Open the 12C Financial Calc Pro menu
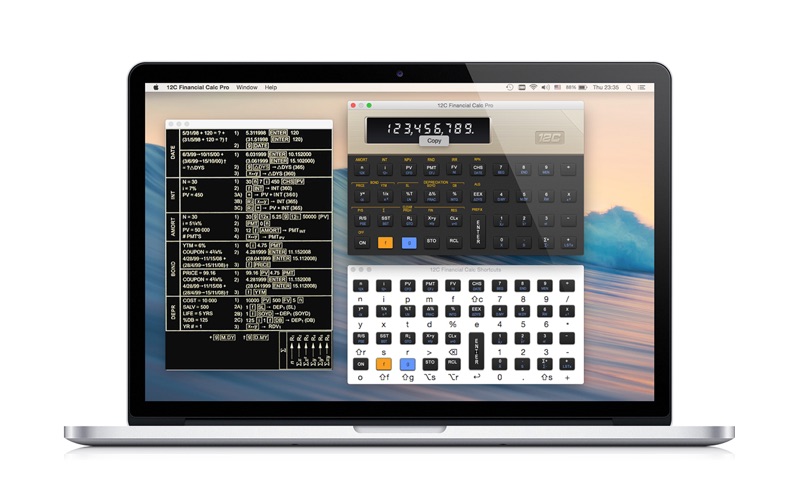 coord(197,88)
